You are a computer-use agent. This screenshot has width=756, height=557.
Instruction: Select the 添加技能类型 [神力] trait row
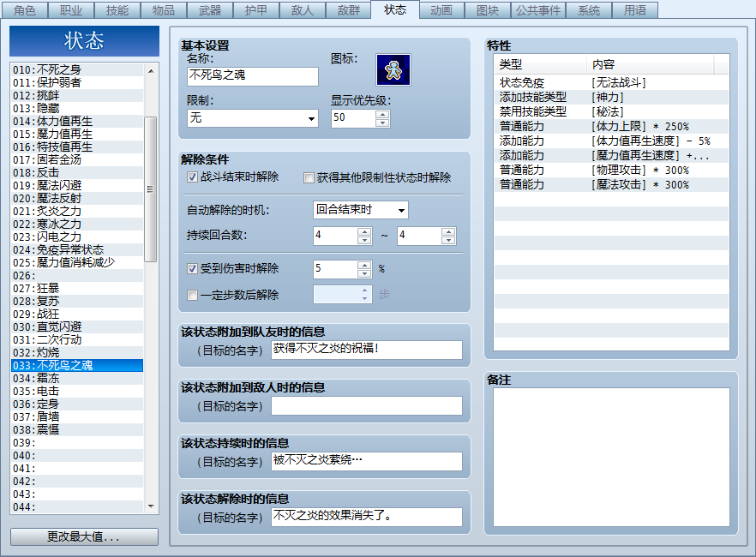point(611,98)
